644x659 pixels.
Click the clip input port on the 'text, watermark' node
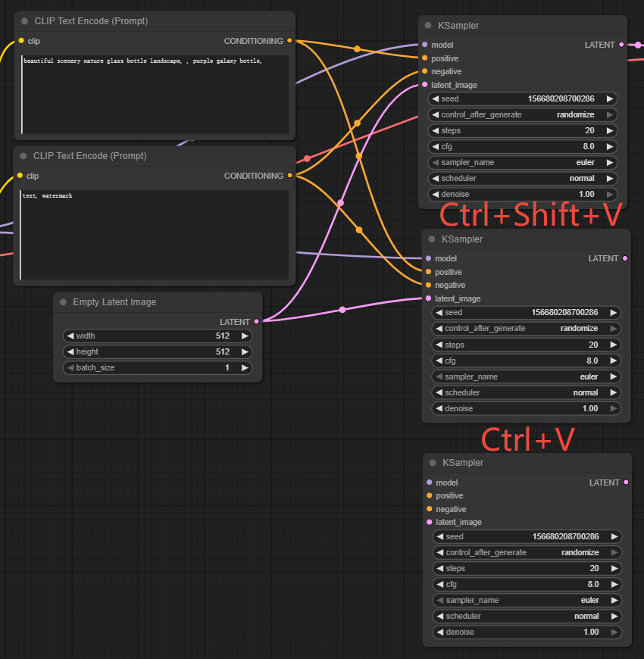[20, 176]
